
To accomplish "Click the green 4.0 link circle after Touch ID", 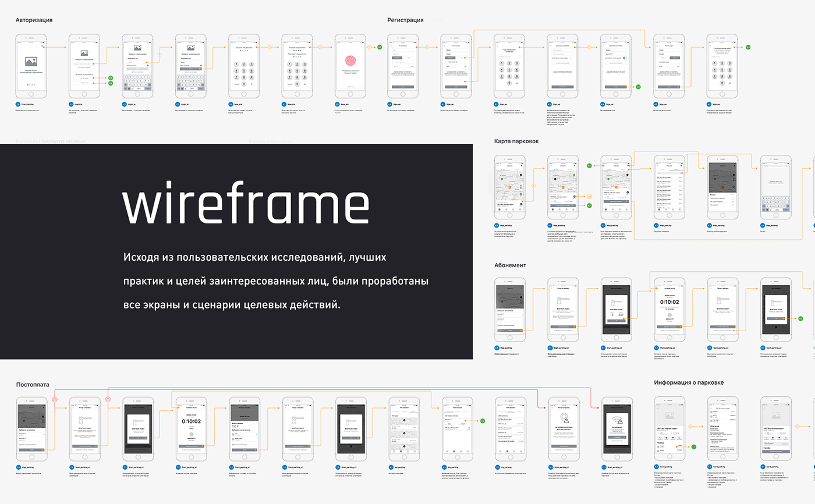I will click(x=380, y=47).
